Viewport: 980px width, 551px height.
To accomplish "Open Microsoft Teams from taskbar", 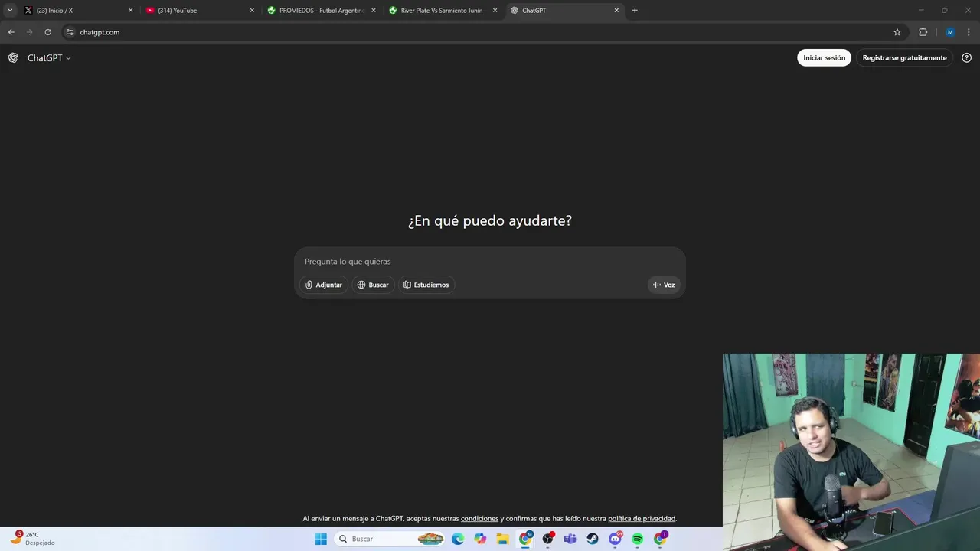I will coord(570,539).
